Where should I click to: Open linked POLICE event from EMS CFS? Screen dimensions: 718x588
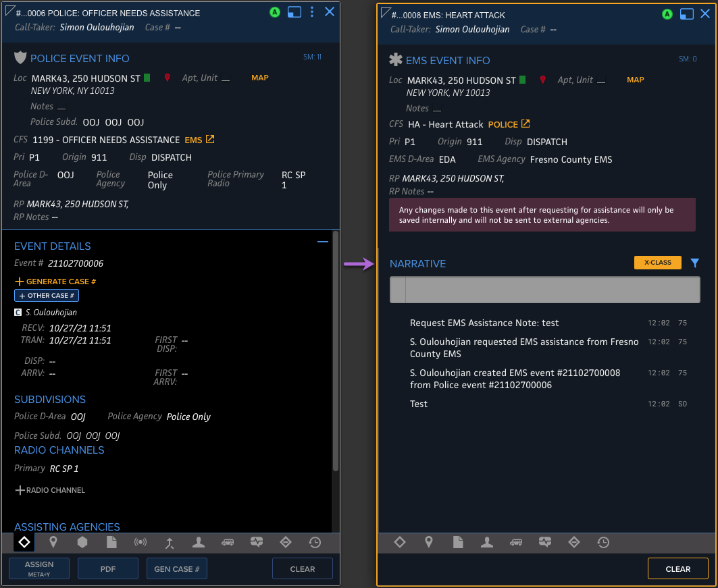509,124
